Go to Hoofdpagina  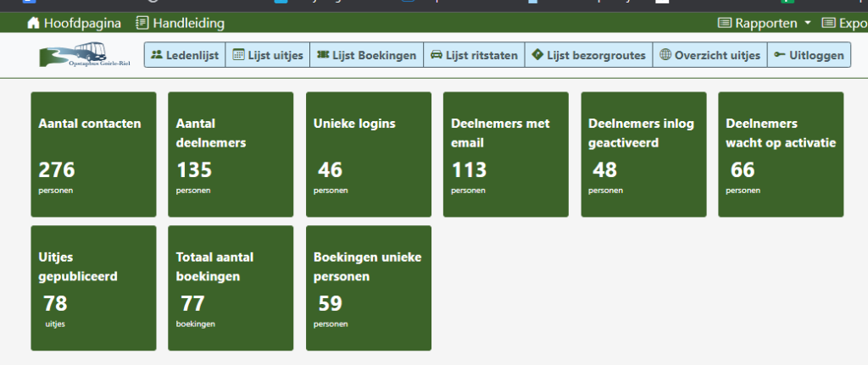(82, 23)
